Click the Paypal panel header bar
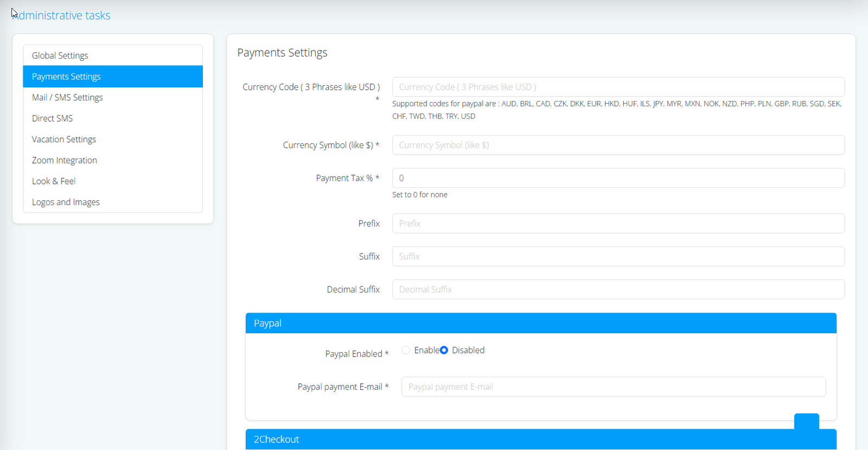 540,323
